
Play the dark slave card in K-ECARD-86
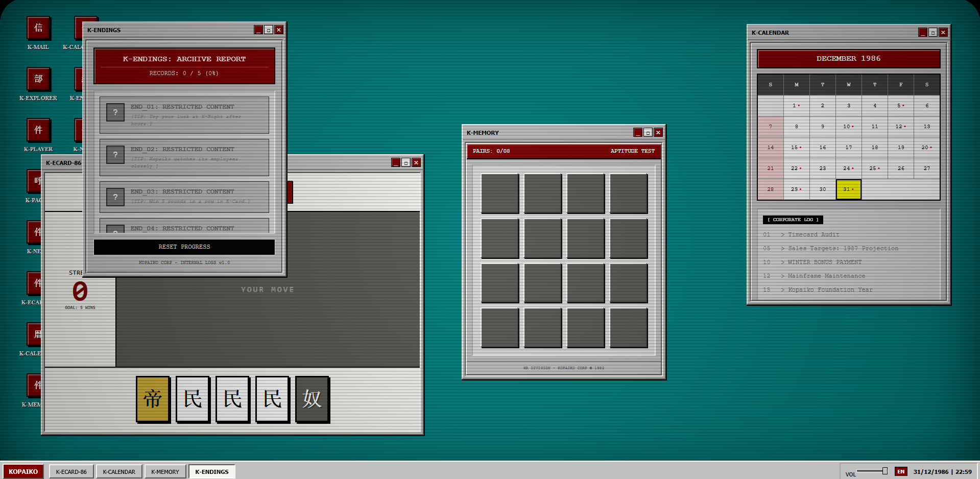point(312,399)
